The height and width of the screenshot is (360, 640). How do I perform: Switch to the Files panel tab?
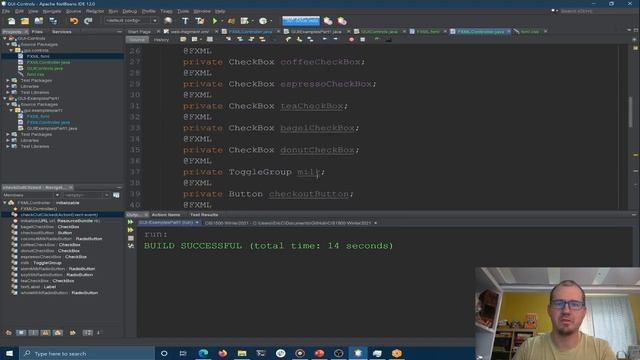pos(37,31)
